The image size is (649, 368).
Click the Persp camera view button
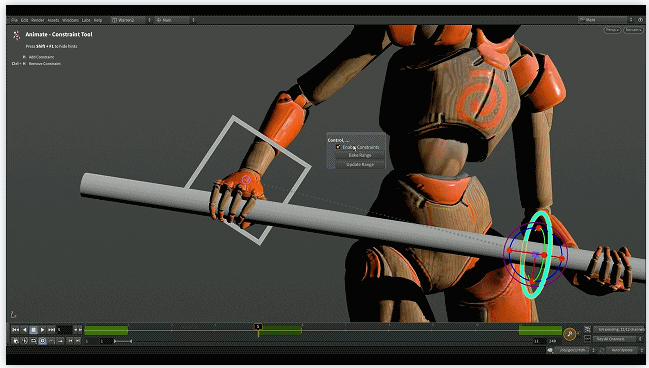(x=612, y=30)
